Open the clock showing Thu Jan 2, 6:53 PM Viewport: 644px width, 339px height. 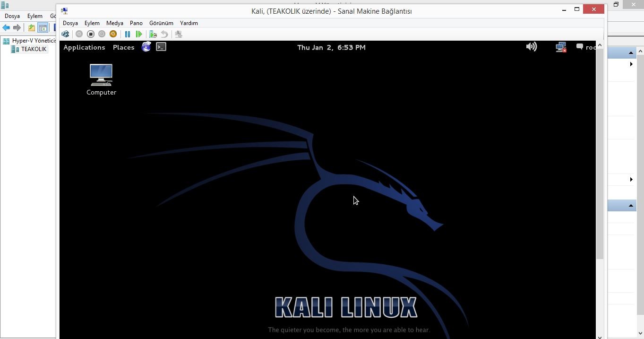pyautogui.click(x=331, y=47)
